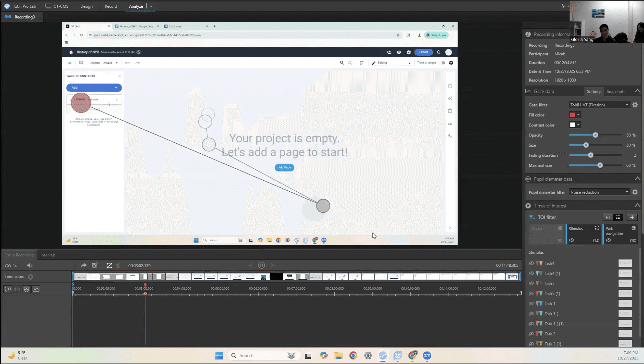This screenshot has width=644, height=364.
Task: Open Pupil diameter filter dropdown
Action: [599, 192]
